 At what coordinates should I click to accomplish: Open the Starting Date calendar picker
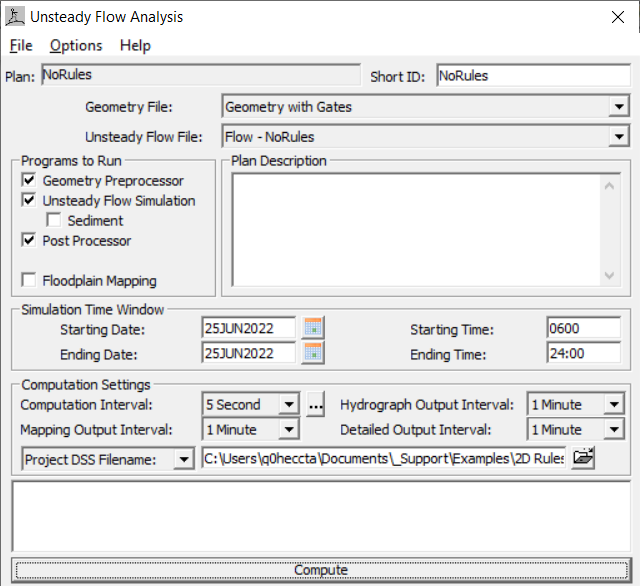tap(314, 328)
